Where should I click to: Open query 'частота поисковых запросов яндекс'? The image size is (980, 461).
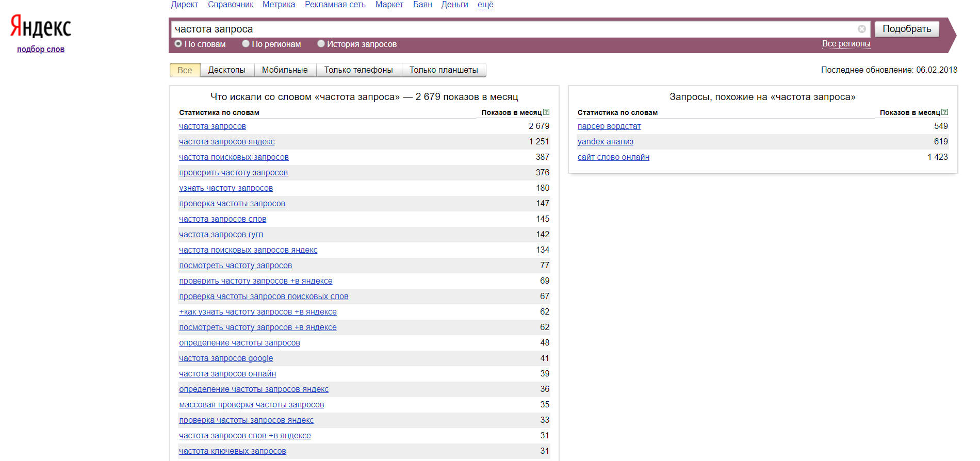click(x=248, y=250)
